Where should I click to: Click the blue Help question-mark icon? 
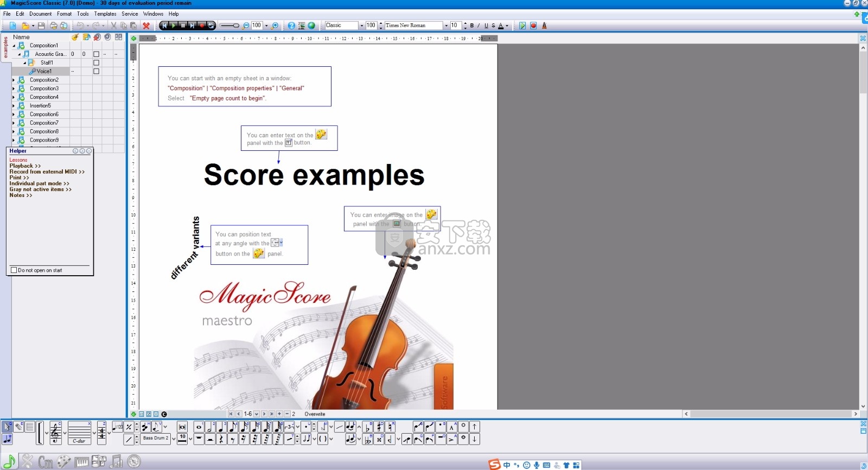click(291, 26)
